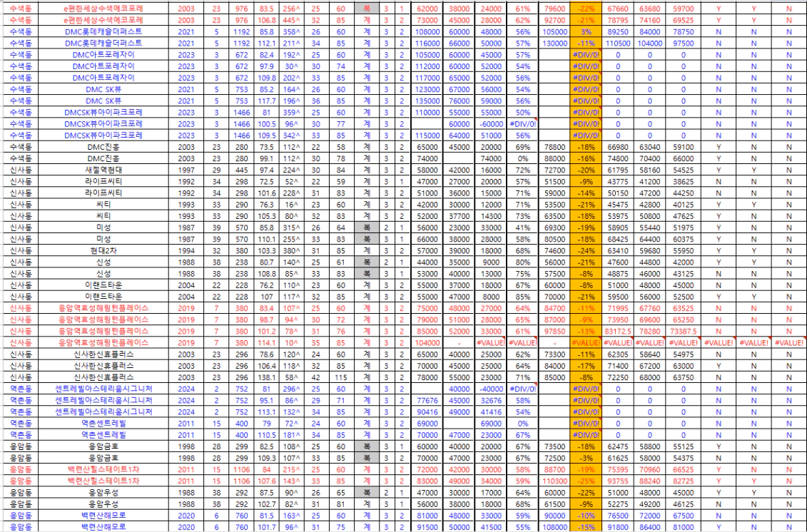807x532 pixels.
Task: Click the 104000 price cell
Action: tap(427, 343)
